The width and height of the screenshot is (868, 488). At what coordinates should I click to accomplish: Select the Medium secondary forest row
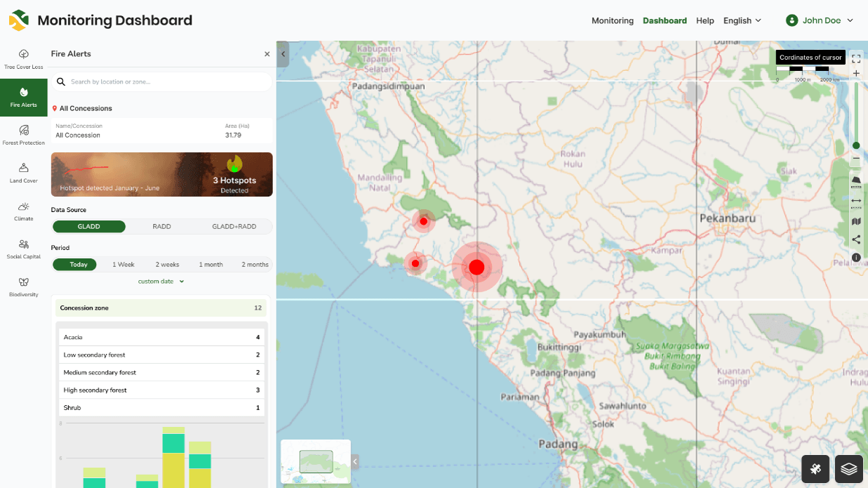point(161,372)
